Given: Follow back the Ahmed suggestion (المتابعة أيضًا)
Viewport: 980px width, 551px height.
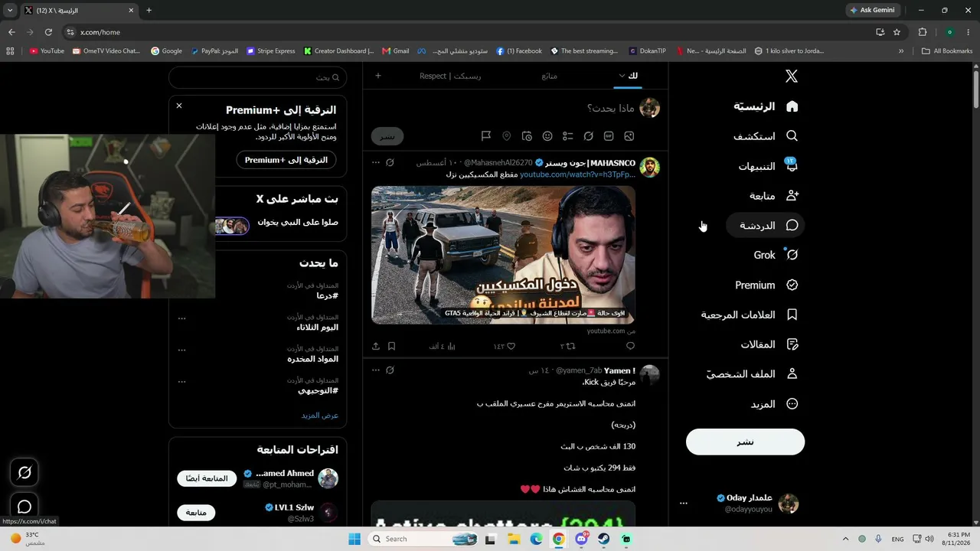Looking at the screenshot, I should click(x=207, y=478).
